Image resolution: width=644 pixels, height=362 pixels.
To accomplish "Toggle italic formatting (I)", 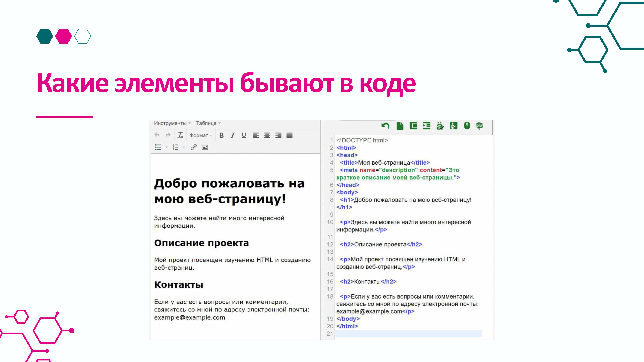I will 232,135.
